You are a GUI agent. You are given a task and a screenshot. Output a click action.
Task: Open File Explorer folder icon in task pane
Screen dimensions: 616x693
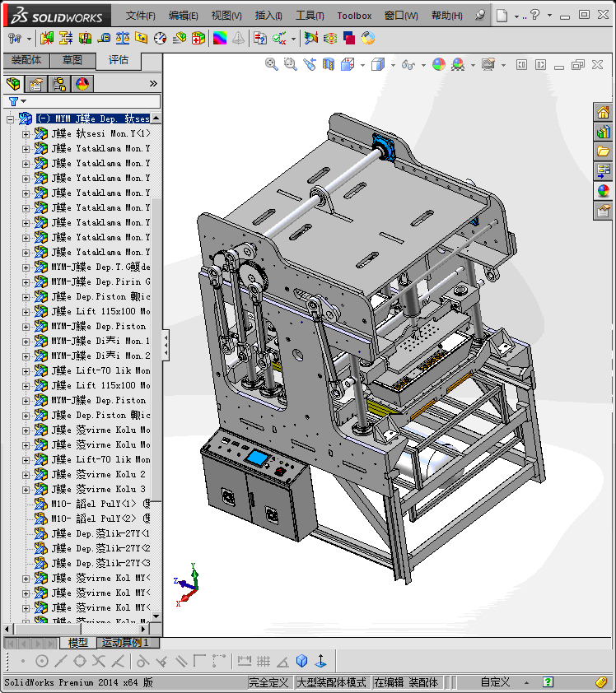[604, 151]
